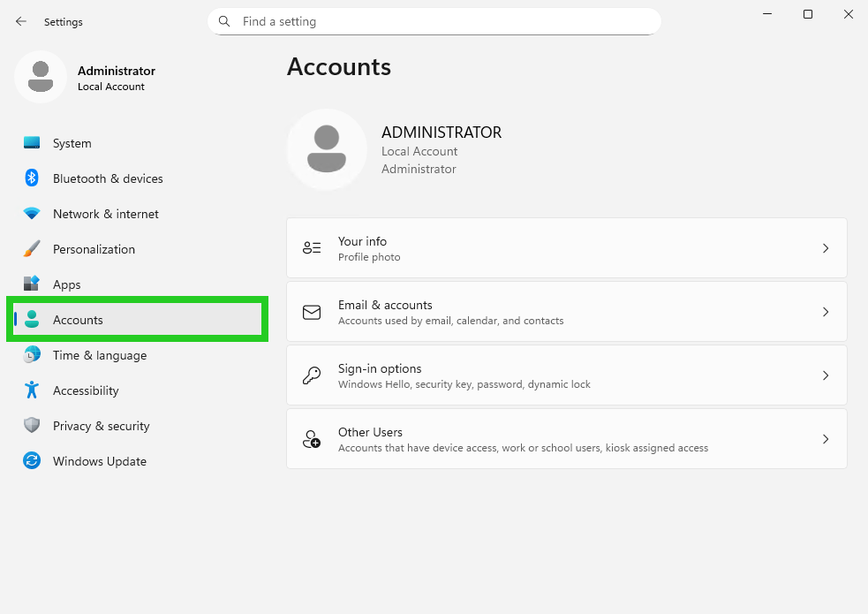Viewport: 868px width, 614px height.
Task: Select Accounts in the navigation sidebar
Action: click(x=78, y=320)
